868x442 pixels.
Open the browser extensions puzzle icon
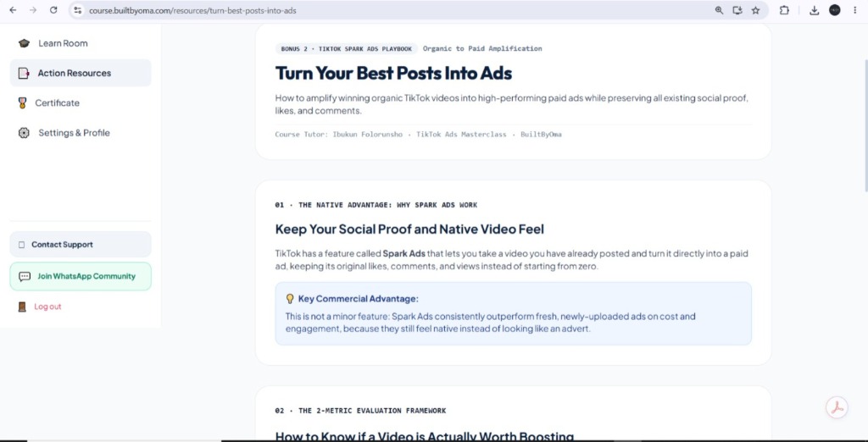(x=784, y=10)
